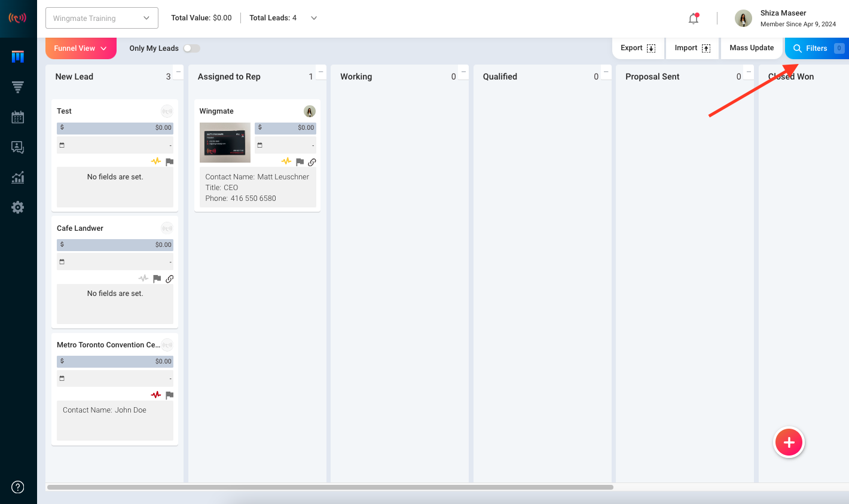
Task: Click the Import button
Action: point(692,48)
